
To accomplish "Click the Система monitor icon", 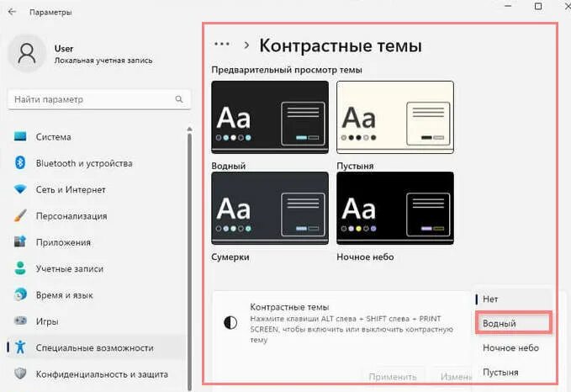I will pos(20,136).
